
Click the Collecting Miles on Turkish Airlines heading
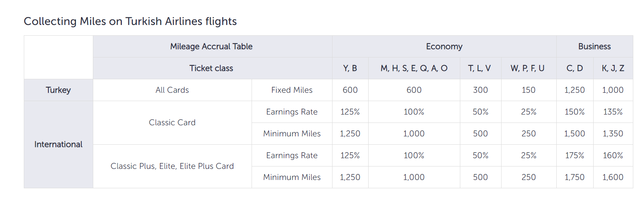point(130,21)
